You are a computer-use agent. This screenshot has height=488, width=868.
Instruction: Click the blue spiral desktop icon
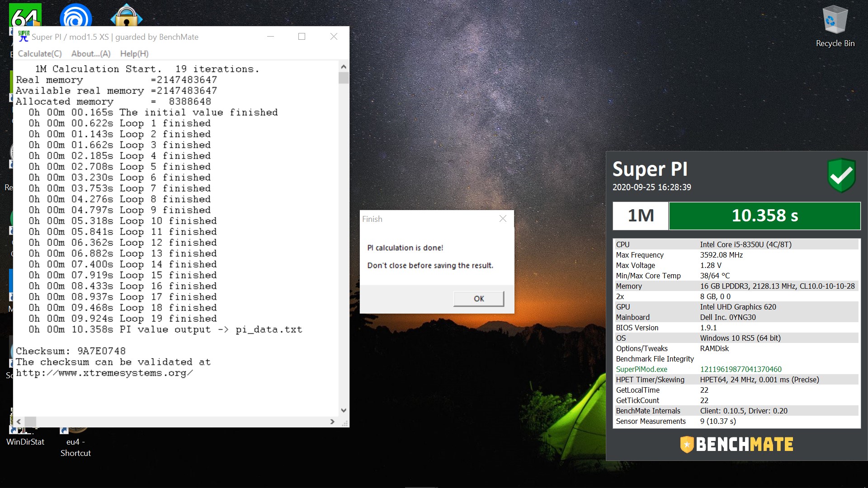(x=76, y=15)
